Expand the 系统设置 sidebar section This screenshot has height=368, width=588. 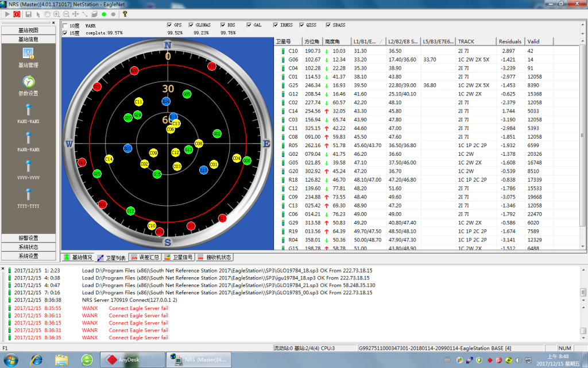pyautogui.click(x=28, y=256)
